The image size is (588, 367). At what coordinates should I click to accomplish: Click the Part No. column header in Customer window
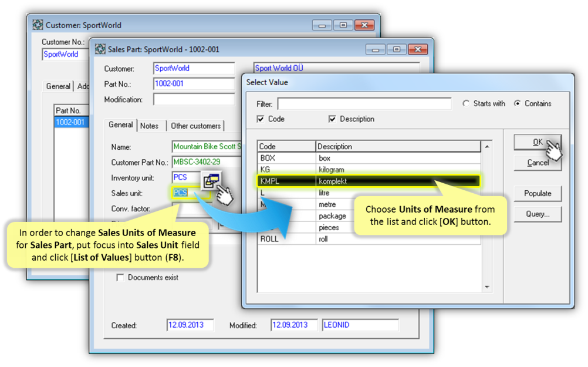pyautogui.click(x=71, y=110)
